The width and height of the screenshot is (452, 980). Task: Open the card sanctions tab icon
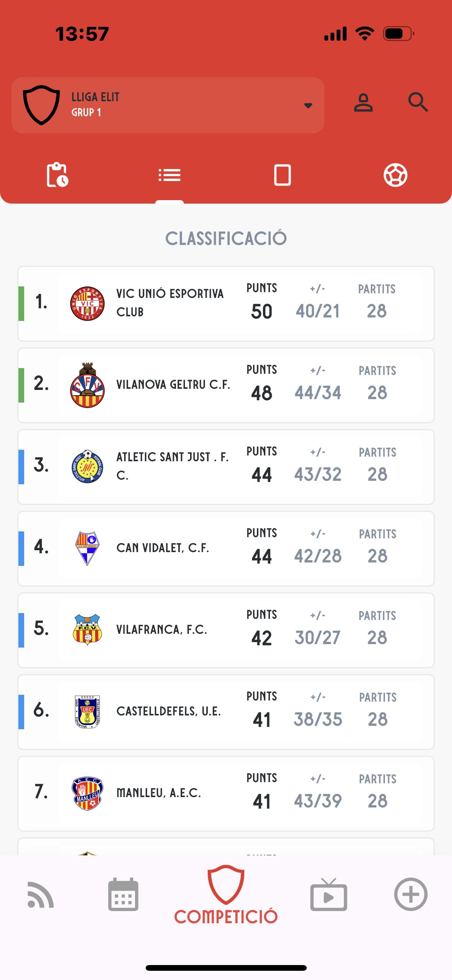[282, 175]
